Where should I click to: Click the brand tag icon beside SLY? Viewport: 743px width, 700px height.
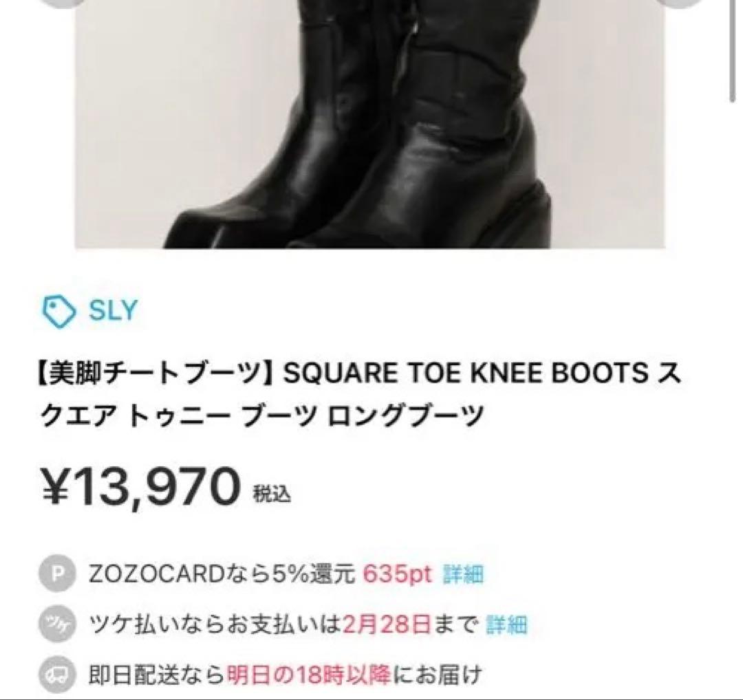(x=58, y=311)
